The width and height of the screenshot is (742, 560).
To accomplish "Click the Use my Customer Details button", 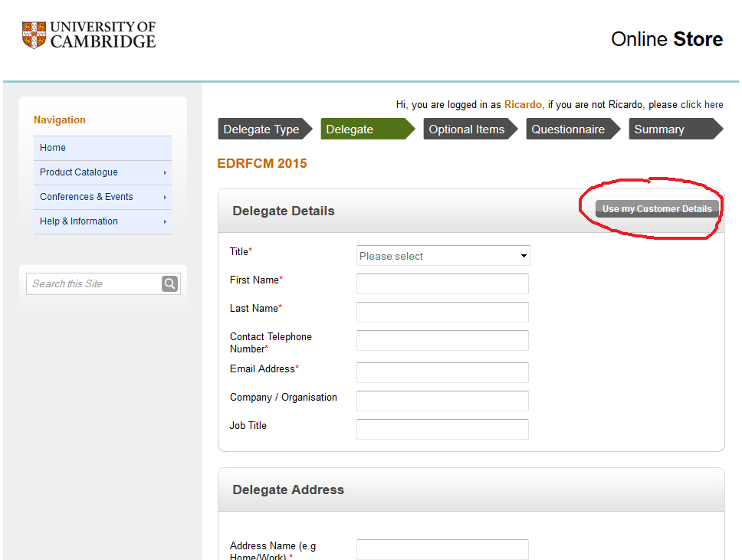I will 657,208.
